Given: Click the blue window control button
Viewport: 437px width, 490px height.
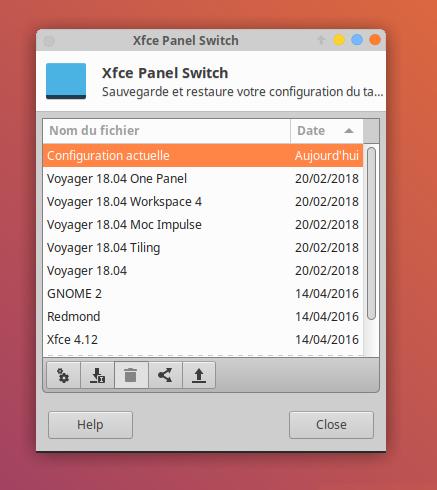Looking at the screenshot, I should 357,40.
